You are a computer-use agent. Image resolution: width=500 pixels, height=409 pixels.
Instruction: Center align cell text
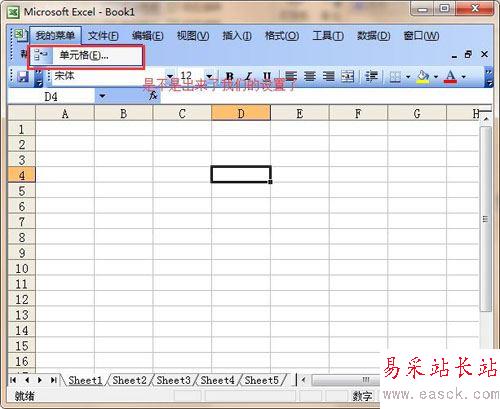click(310, 77)
